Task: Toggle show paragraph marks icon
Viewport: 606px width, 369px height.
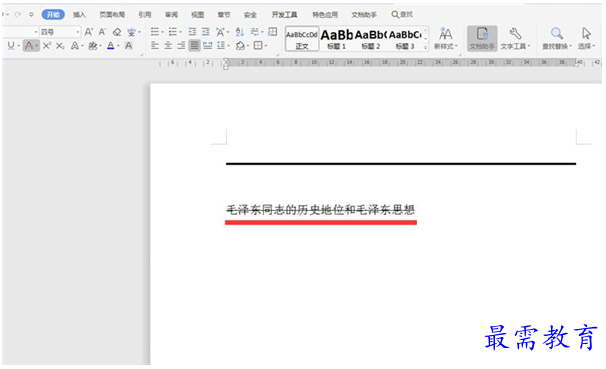Action: [254, 32]
